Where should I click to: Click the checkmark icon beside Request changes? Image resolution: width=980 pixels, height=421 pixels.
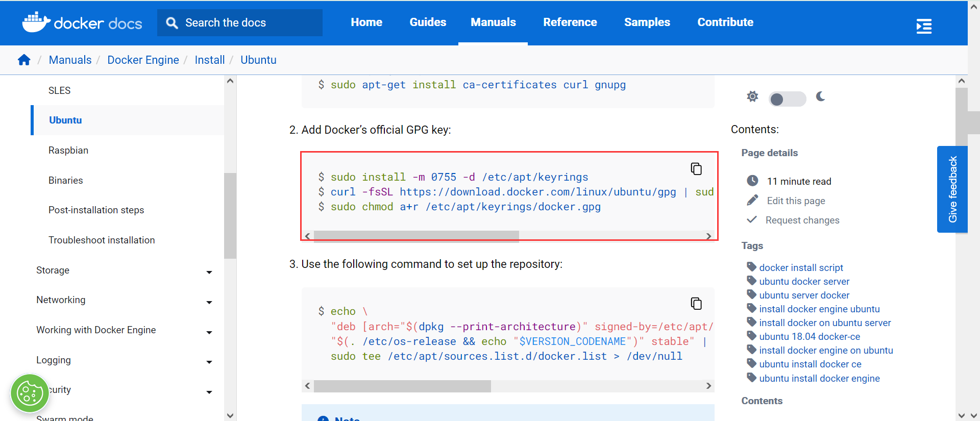click(752, 219)
